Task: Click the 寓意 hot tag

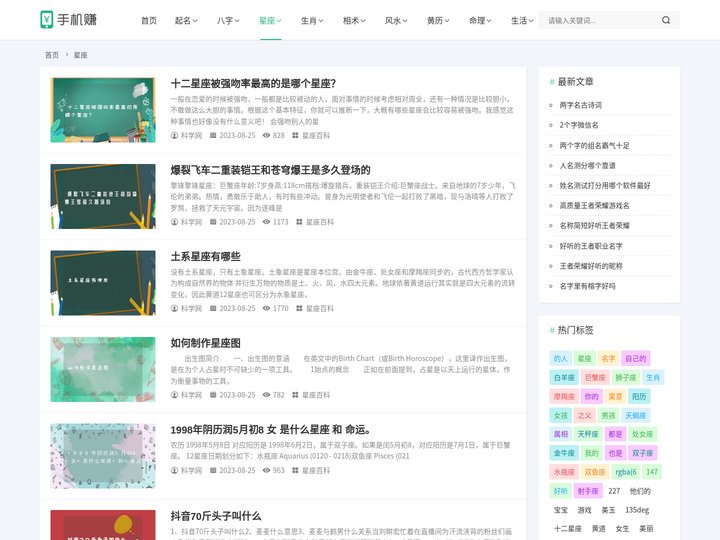Action: pyautogui.click(x=615, y=396)
